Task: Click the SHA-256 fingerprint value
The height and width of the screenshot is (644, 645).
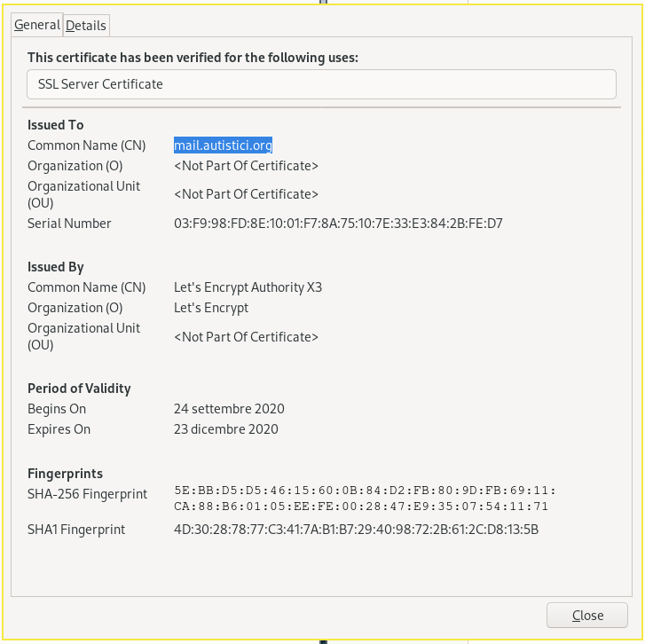Action: (x=365, y=498)
